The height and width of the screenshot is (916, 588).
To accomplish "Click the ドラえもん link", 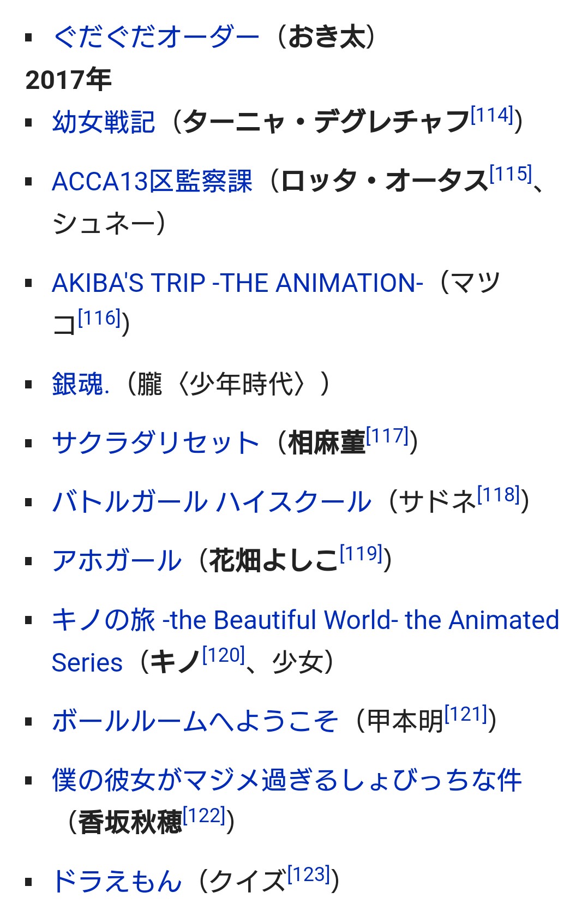I will click(117, 881).
